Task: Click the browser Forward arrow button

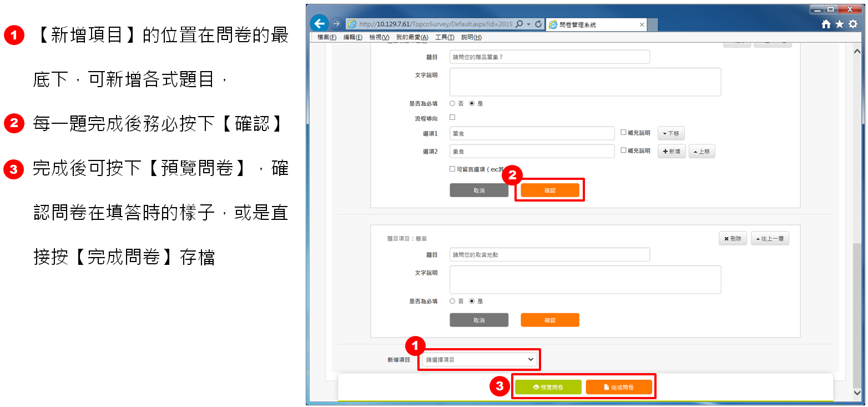Action: click(336, 24)
